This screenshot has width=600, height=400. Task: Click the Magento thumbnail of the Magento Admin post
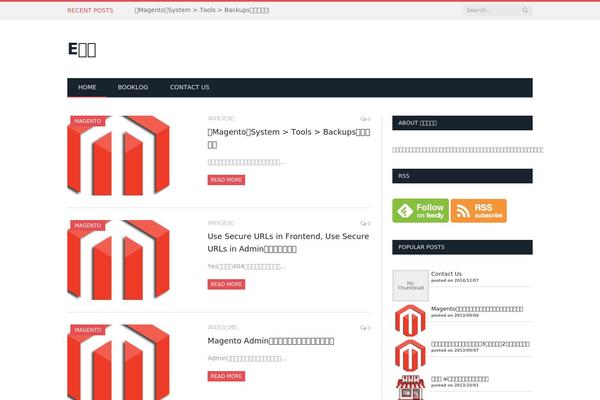118,362
